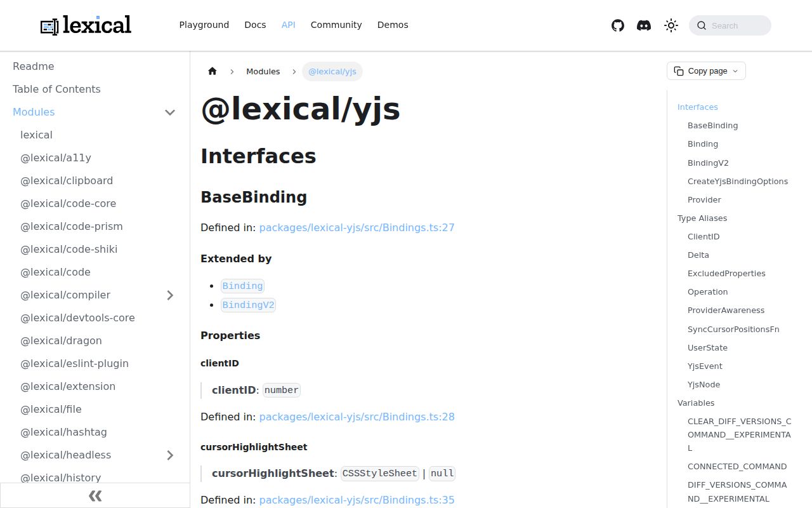Open Bindings.ts:35 source link
Screen dimensions: 812x508
(357, 500)
